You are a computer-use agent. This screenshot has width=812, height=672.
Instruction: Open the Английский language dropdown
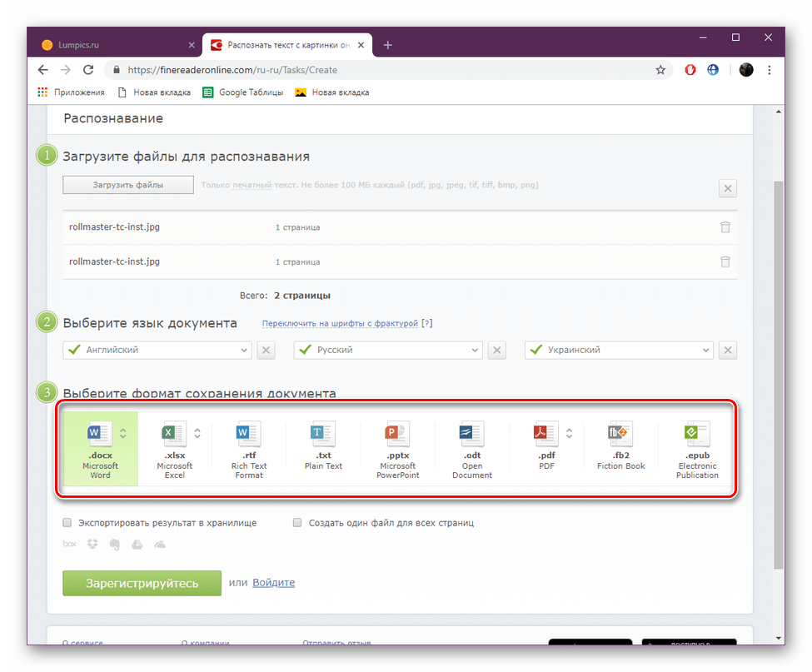[x=157, y=350]
